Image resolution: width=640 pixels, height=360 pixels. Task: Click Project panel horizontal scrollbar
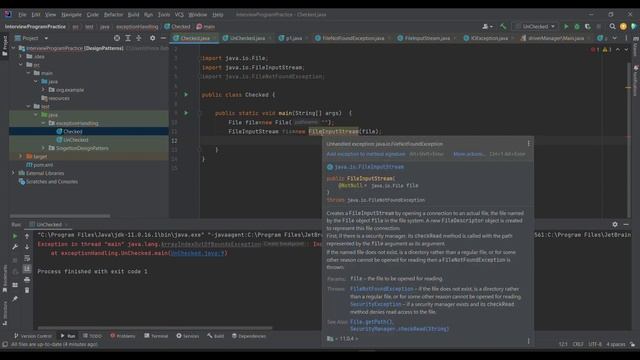(x=60, y=216)
